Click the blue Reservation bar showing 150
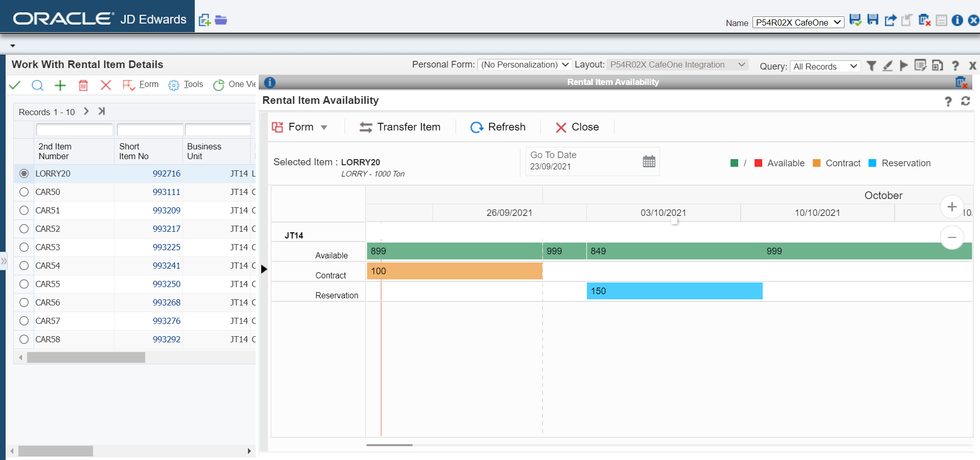 pyautogui.click(x=675, y=291)
